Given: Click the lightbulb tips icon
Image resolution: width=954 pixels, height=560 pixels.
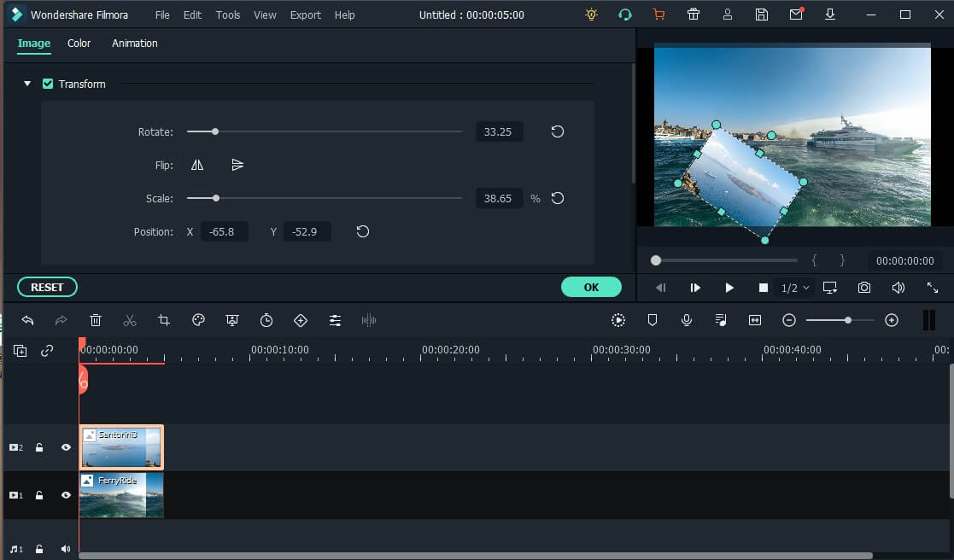Looking at the screenshot, I should coord(591,15).
